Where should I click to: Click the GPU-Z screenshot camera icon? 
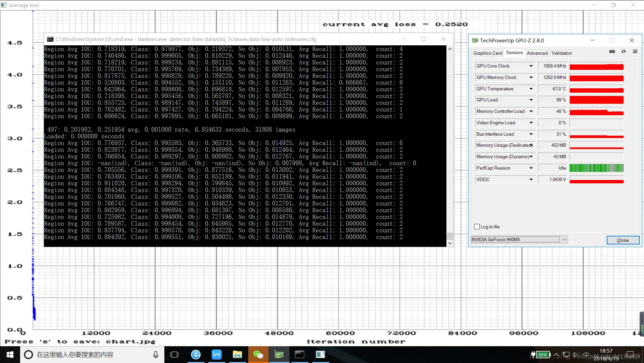pos(612,51)
